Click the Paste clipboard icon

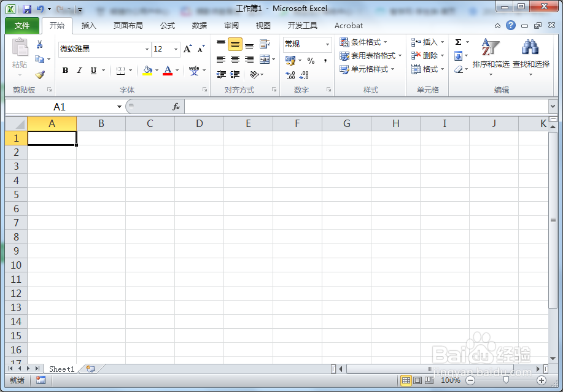point(20,48)
